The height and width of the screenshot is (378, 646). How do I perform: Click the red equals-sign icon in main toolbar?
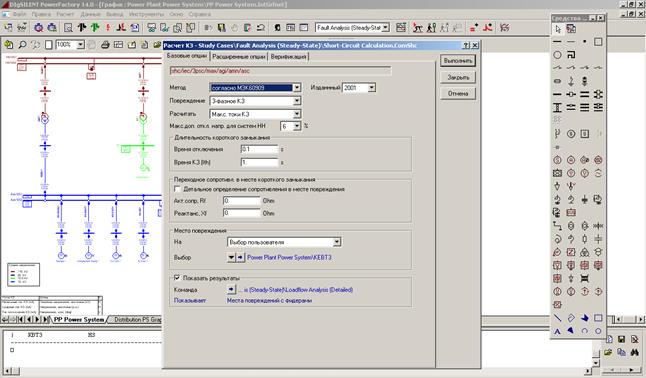(474, 28)
